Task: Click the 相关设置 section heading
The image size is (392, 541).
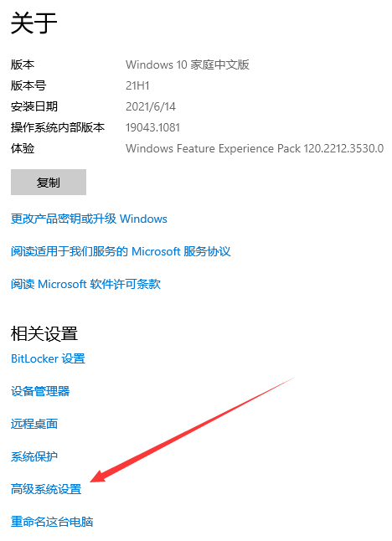Action: (x=44, y=333)
